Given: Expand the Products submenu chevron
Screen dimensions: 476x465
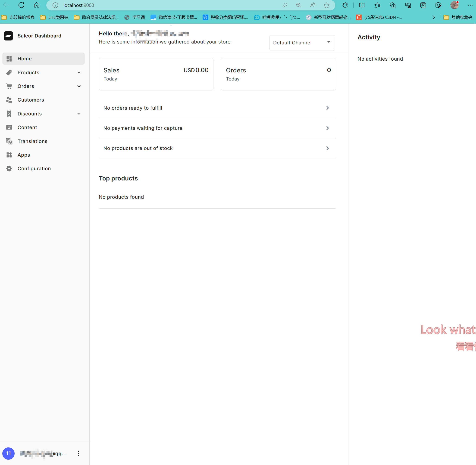Looking at the screenshot, I should pyautogui.click(x=79, y=73).
